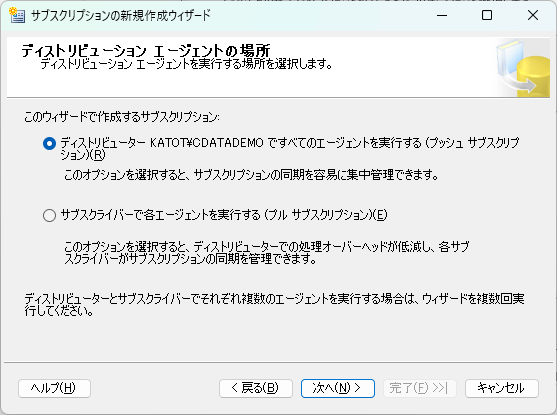Close the wizard with the X button
The width and height of the screenshot is (557, 415).
pos(533,15)
